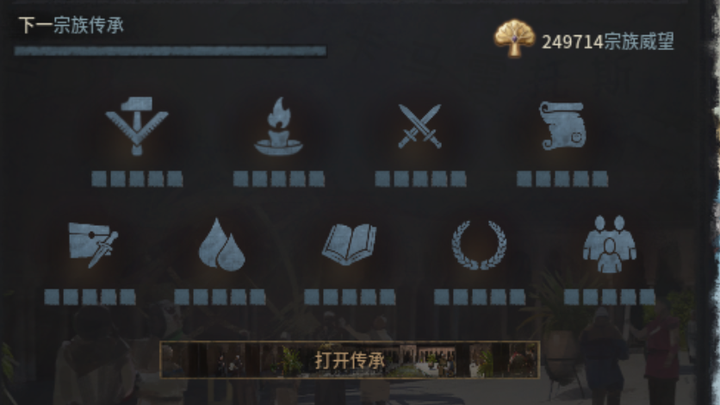Open legacies with the 打开传承 button
The image size is (720, 405).
click(x=349, y=360)
